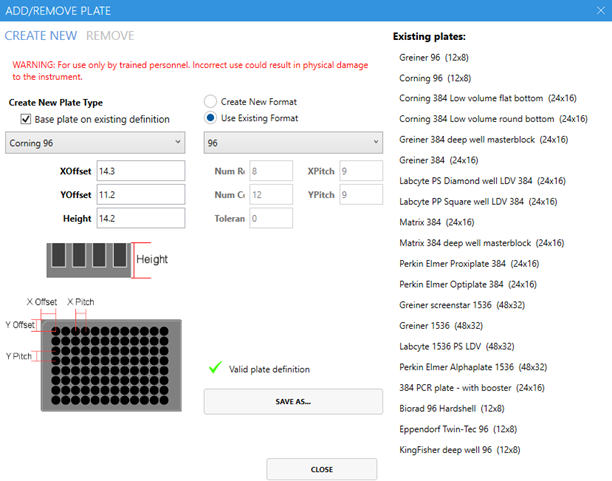The height and width of the screenshot is (481, 612).
Task: Select the Create New Format radio button
Action: [x=210, y=102]
